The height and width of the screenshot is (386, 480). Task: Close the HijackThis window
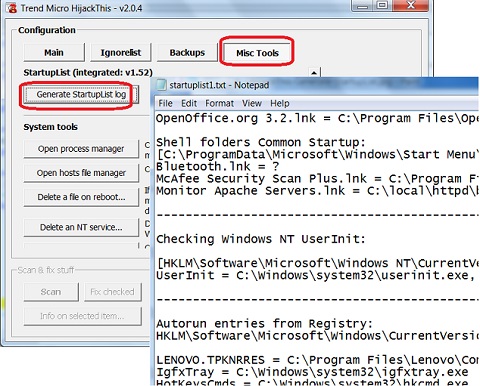[411, 6]
